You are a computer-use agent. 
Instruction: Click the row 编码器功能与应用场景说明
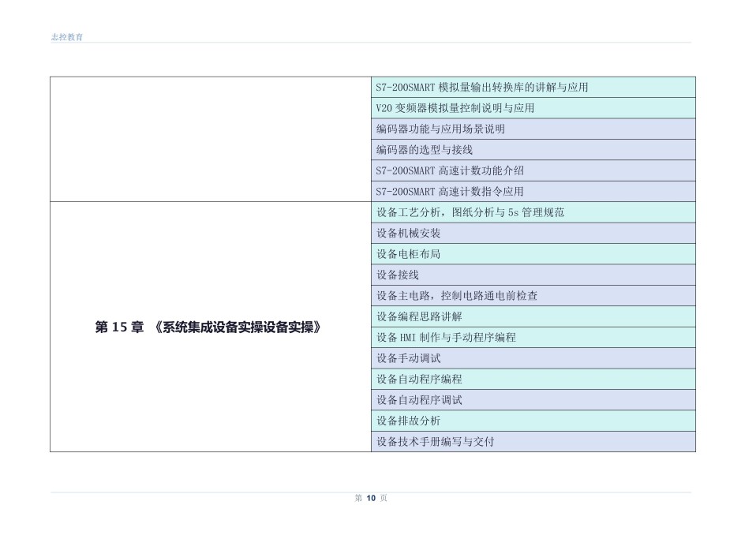(x=533, y=129)
